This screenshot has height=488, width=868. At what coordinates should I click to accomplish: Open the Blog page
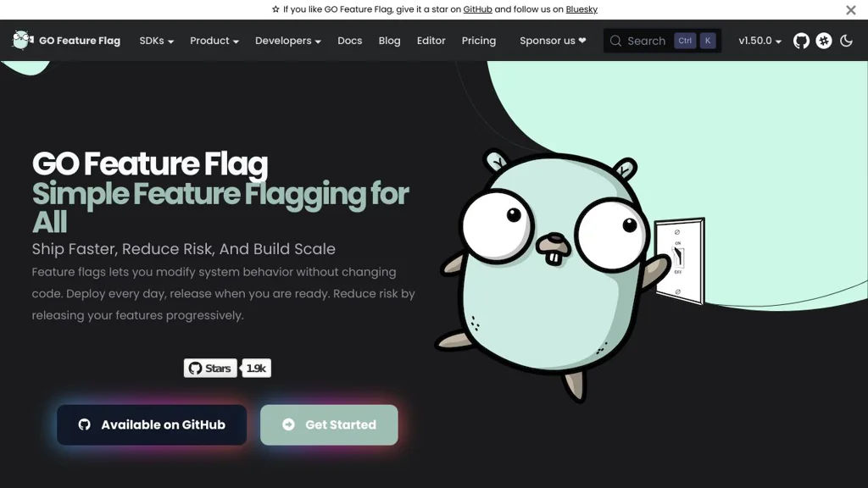389,41
